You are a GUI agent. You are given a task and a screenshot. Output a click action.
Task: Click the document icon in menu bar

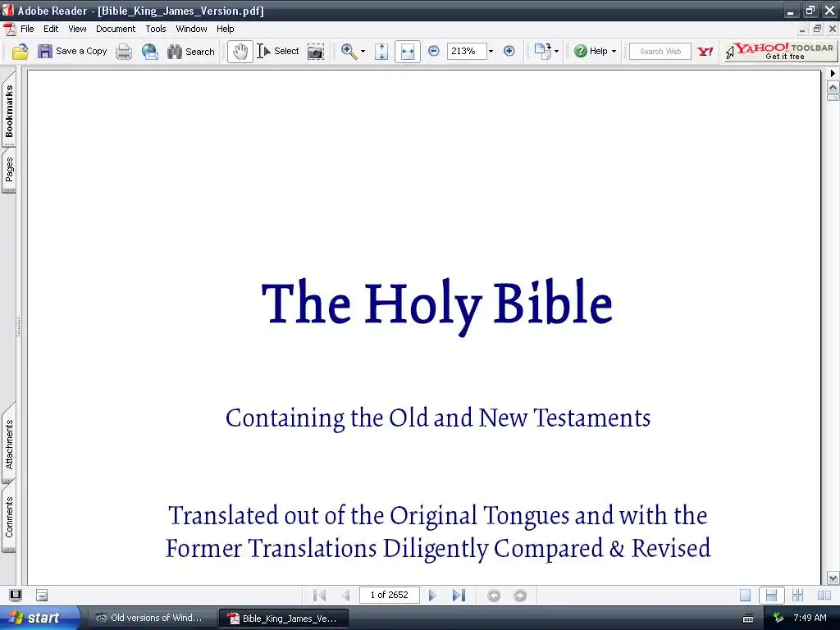click(x=10, y=29)
